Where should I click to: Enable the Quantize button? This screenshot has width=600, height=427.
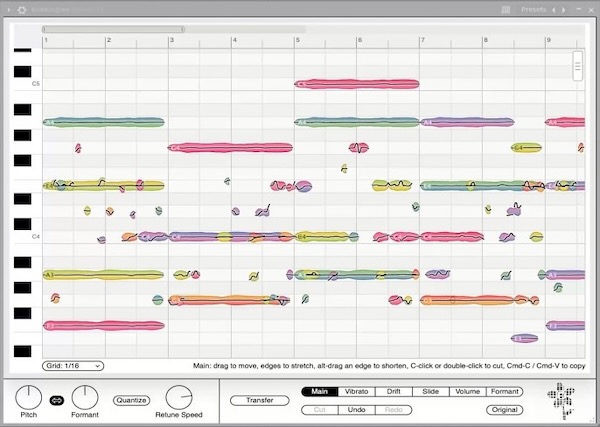tap(131, 400)
